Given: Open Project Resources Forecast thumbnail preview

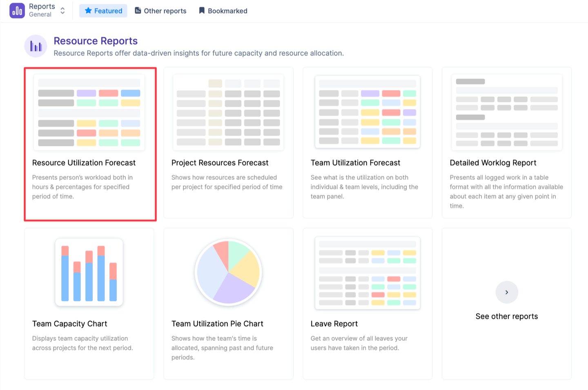Looking at the screenshot, I should [x=228, y=112].
